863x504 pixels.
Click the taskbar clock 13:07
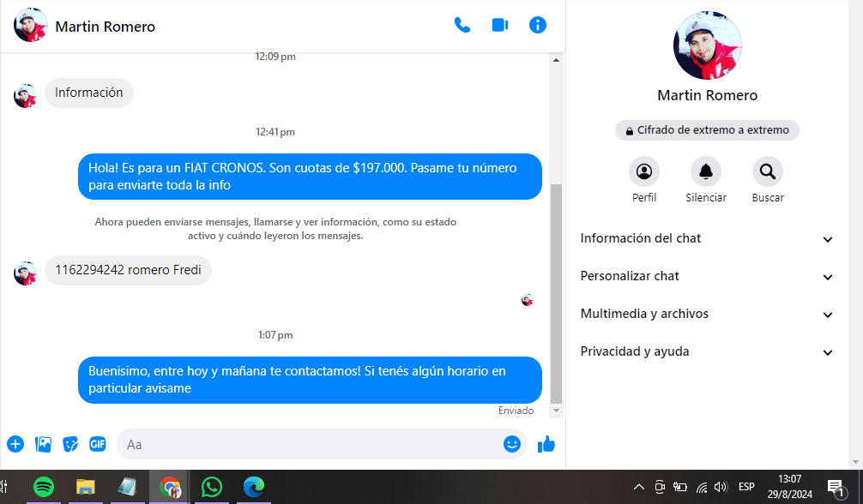coord(790,479)
